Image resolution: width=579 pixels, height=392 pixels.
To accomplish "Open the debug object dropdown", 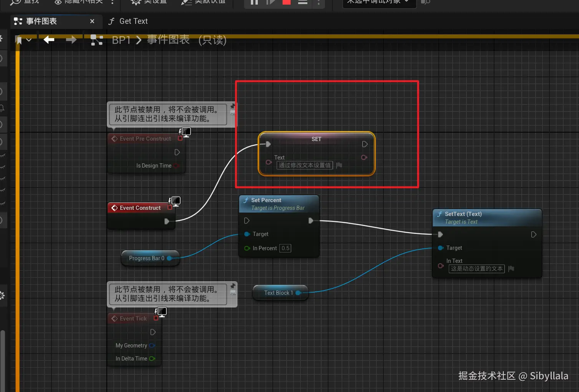I will (x=379, y=2).
